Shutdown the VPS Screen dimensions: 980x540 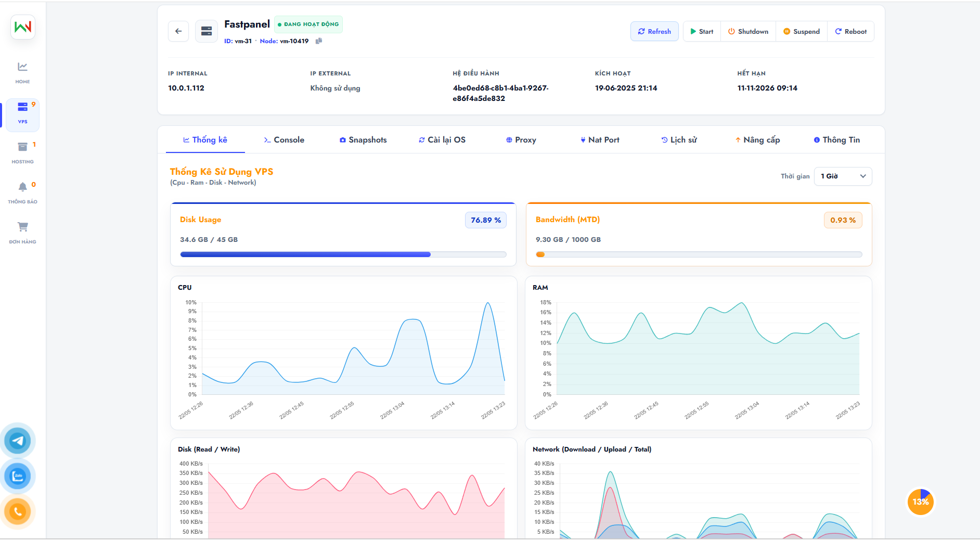tap(748, 31)
